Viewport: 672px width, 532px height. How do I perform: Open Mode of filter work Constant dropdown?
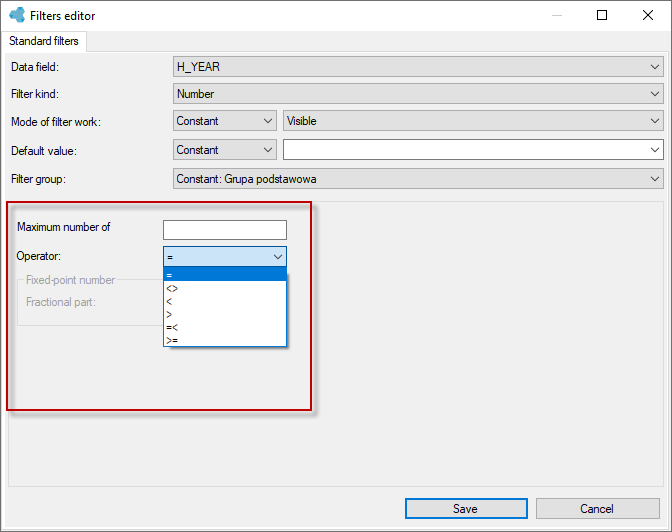(x=225, y=121)
